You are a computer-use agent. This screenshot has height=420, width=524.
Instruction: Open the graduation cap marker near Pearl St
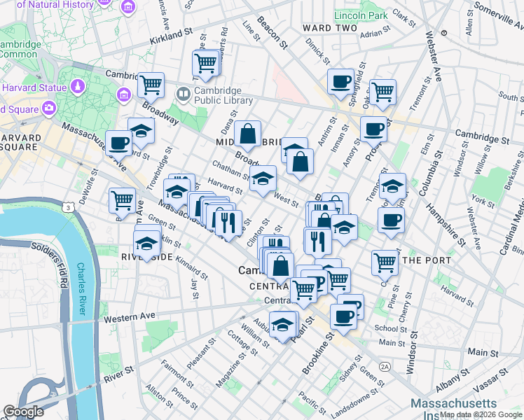click(283, 325)
